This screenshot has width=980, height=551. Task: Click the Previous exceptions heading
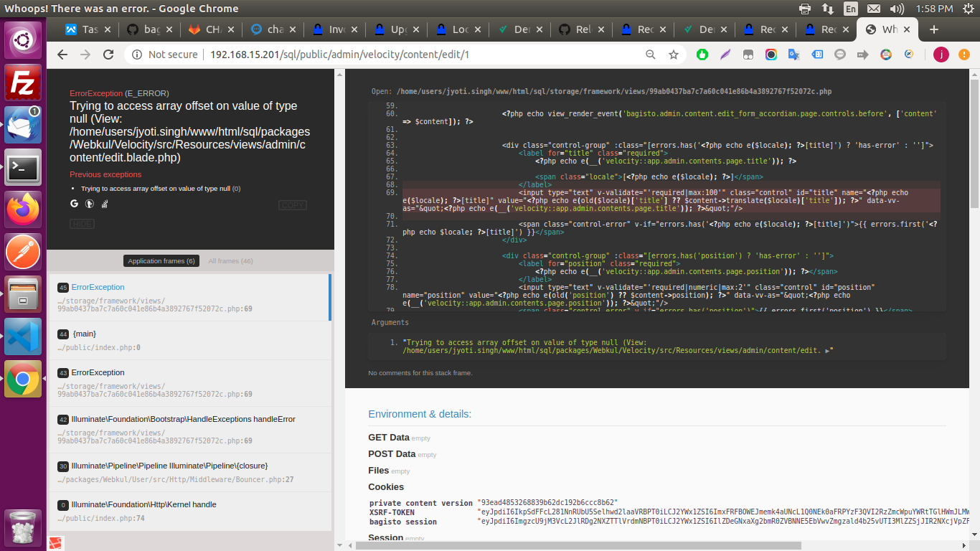coord(105,174)
